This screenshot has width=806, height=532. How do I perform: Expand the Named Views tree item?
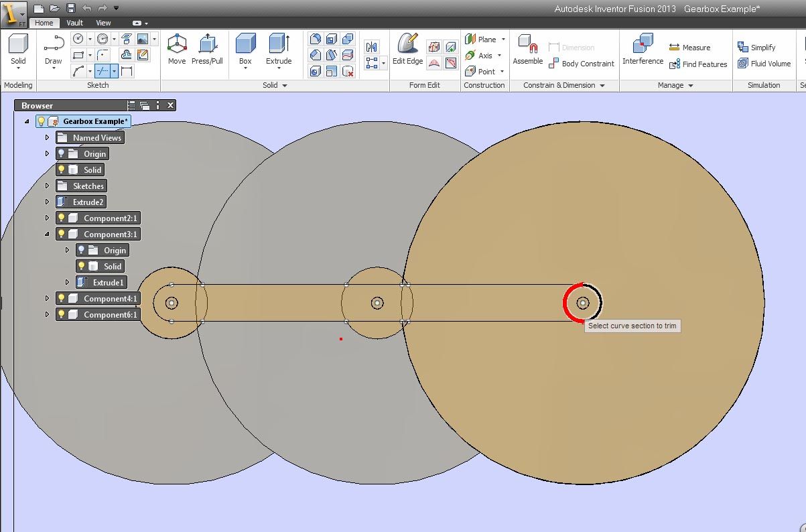[46, 137]
